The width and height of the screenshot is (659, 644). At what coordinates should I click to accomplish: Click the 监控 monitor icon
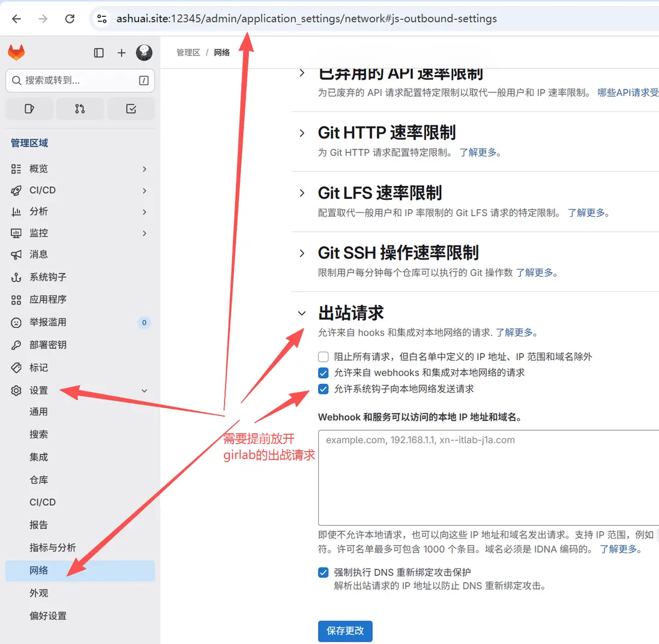click(x=16, y=233)
